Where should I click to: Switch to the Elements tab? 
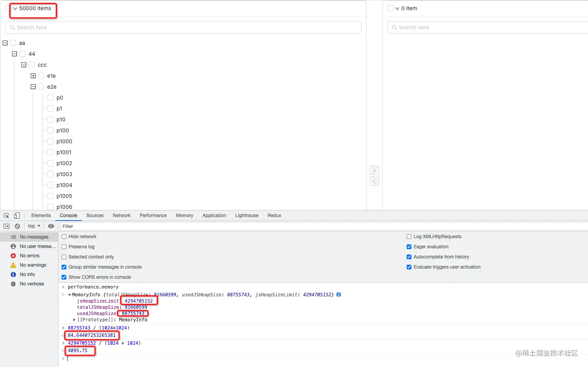tap(41, 216)
